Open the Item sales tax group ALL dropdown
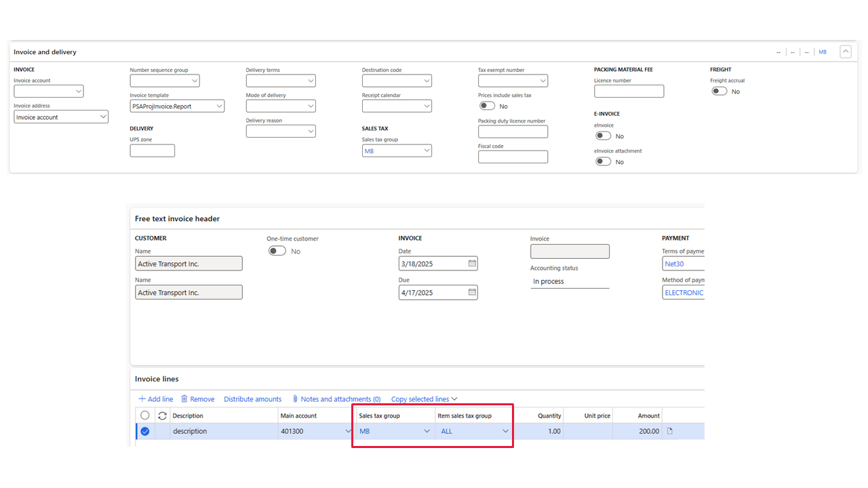 pyautogui.click(x=506, y=431)
